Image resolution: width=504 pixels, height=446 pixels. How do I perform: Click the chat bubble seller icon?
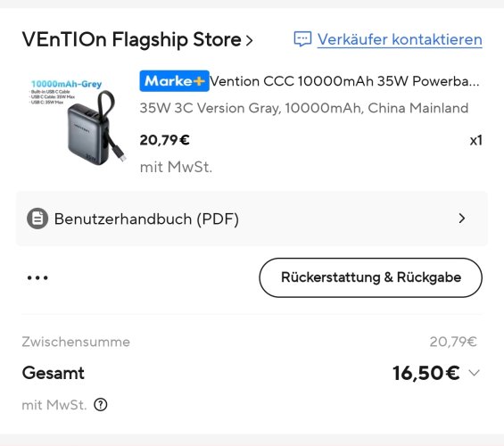[302, 39]
